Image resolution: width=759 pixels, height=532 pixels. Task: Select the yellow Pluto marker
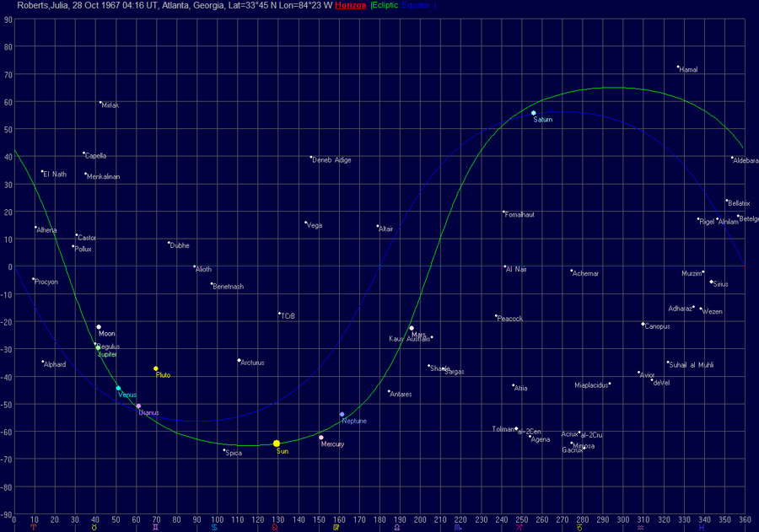(x=156, y=368)
